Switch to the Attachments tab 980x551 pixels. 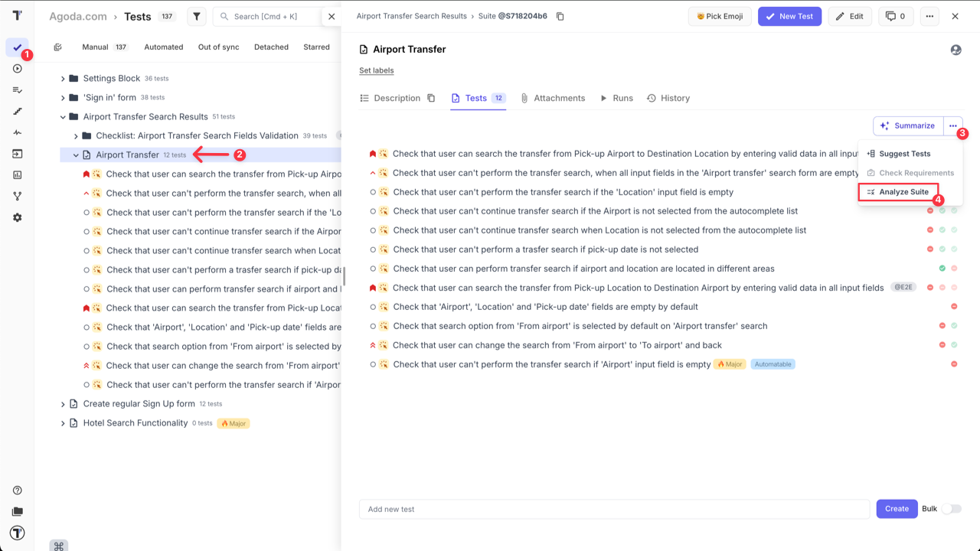559,98
